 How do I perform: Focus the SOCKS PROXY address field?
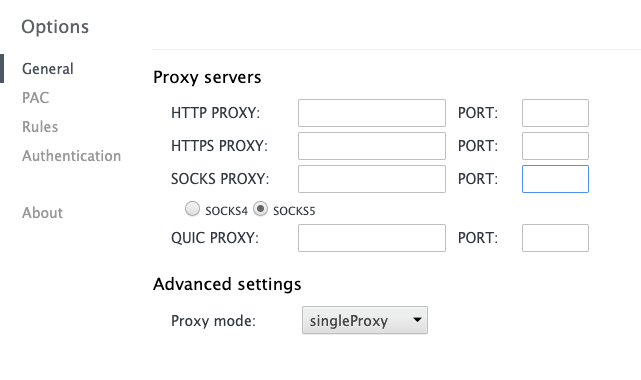(x=372, y=179)
